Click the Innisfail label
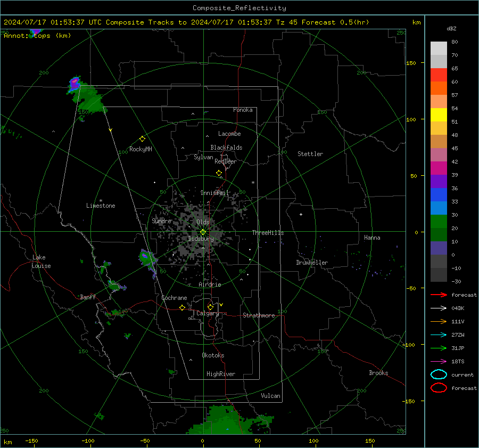 coord(214,193)
